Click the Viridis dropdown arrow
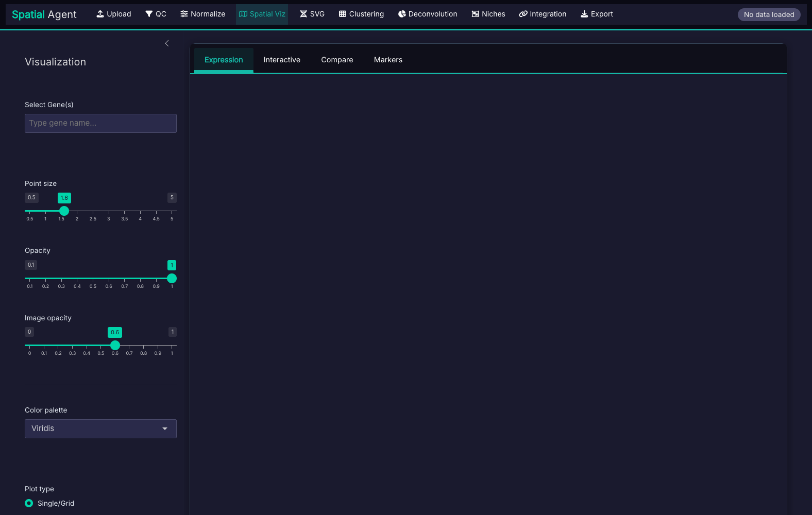 click(x=165, y=428)
